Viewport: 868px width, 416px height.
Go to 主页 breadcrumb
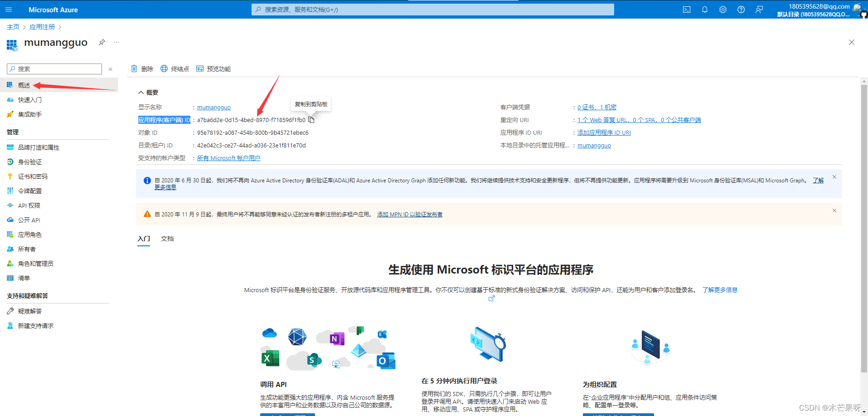click(13, 27)
